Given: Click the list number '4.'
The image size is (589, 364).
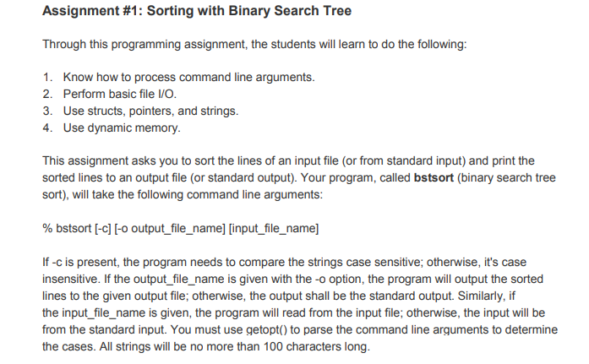Looking at the screenshot, I should point(50,128).
